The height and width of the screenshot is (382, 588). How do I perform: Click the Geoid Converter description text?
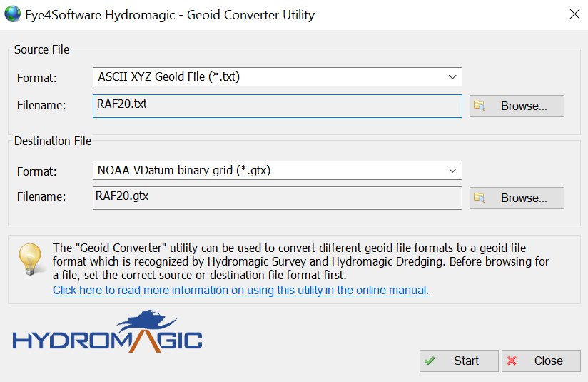(300, 261)
